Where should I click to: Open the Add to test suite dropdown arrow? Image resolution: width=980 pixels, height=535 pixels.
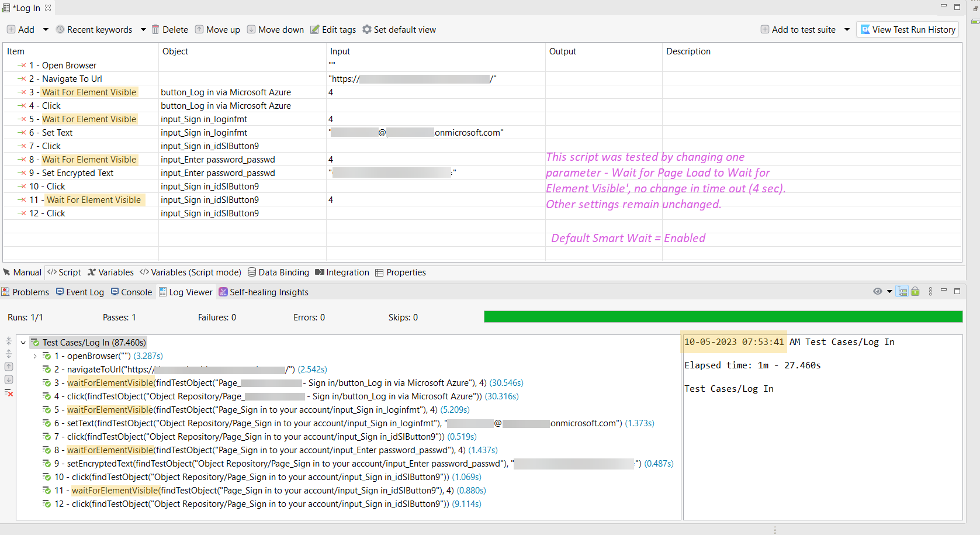coord(847,30)
